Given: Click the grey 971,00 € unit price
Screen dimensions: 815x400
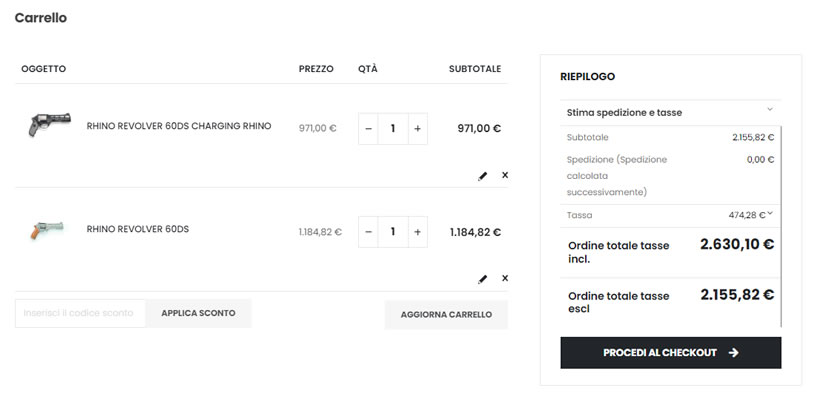Looking at the screenshot, I should tap(318, 128).
